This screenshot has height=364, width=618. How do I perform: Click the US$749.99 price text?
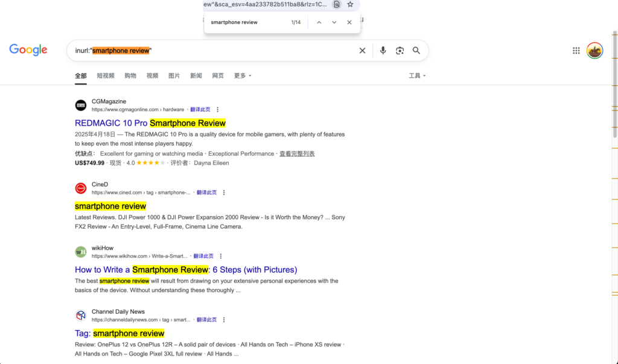(x=89, y=163)
